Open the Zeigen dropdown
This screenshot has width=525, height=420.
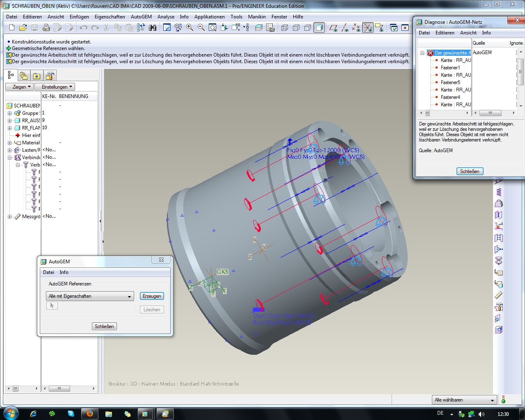click(x=19, y=87)
